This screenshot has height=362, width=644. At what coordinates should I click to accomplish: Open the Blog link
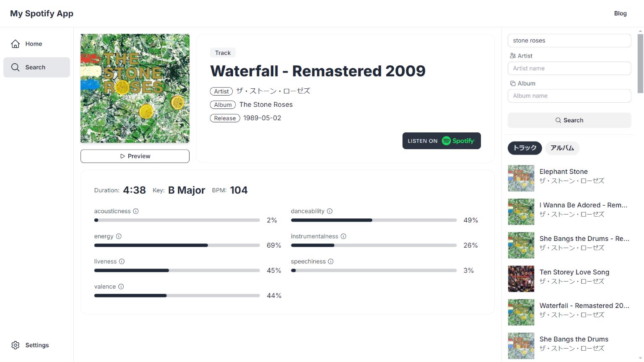(x=620, y=13)
